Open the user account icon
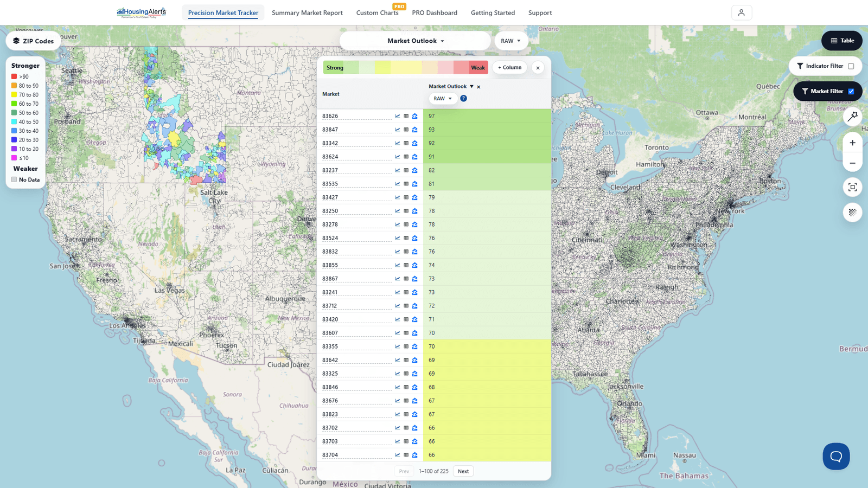868x488 pixels. (x=742, y=12)
